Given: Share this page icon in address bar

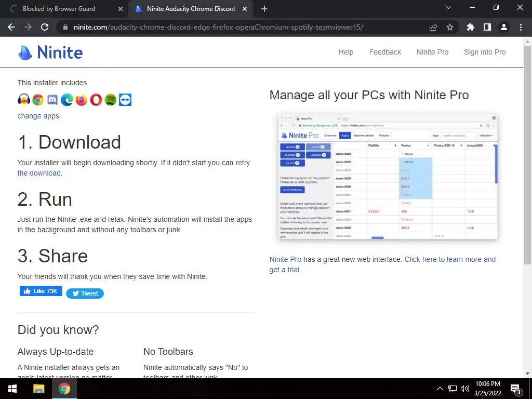Looking at the screenshot, I should 433,27.
